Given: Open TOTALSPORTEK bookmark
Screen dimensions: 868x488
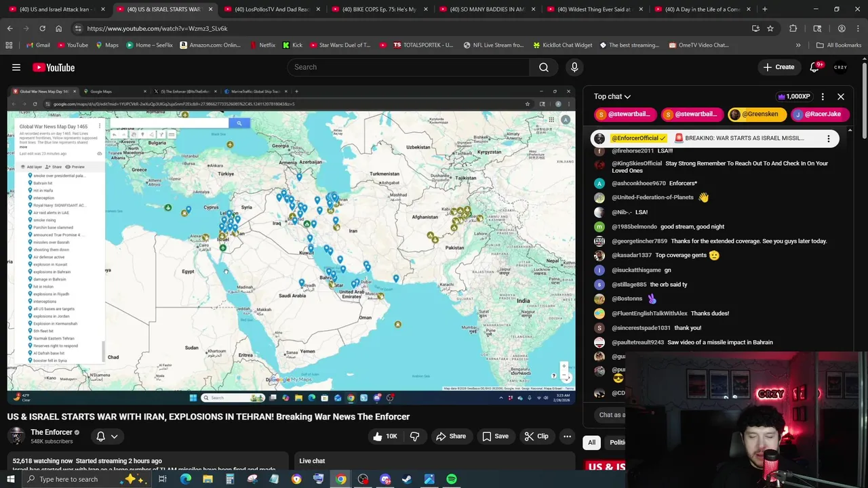Looking at the screenshot, I should tap(422, 45).
